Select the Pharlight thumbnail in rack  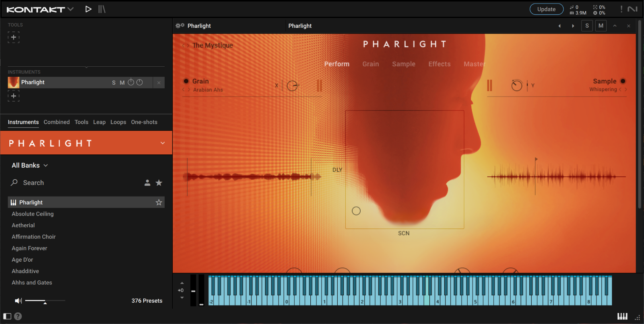click(x=13, y=82)
